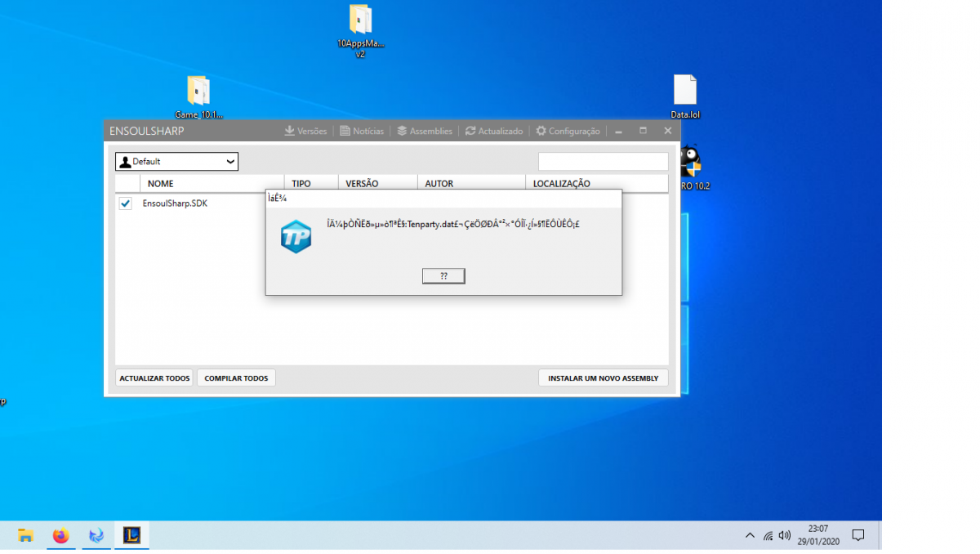This screenshot has width=980, height=554.
Task: Sort by NOME column header
Action: (160, 184)
